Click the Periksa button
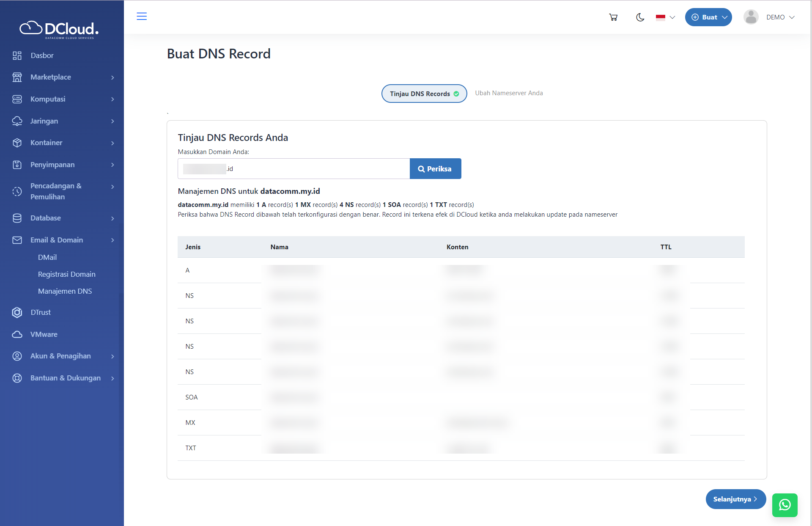 coord(435,169)
